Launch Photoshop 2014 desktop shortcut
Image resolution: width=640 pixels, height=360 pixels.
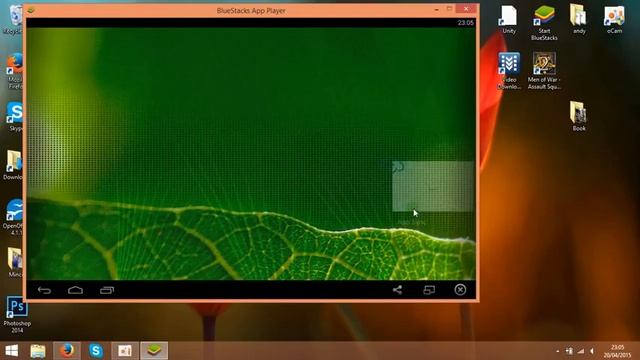point(17,315)
